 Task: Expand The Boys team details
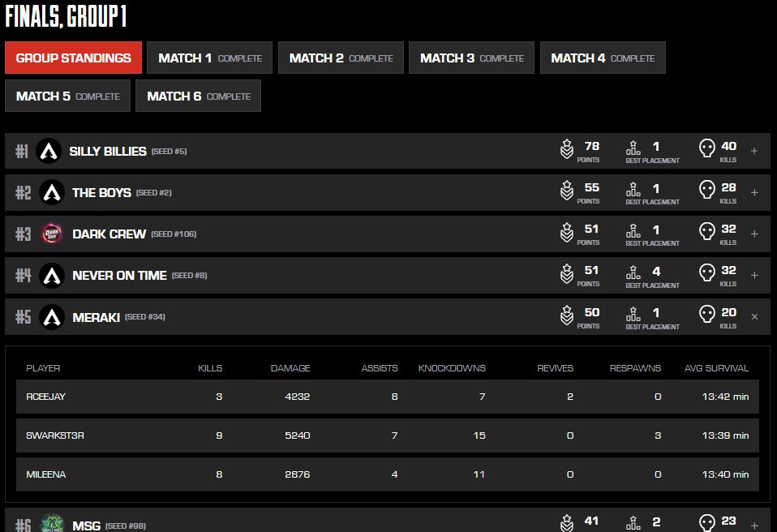754,193
